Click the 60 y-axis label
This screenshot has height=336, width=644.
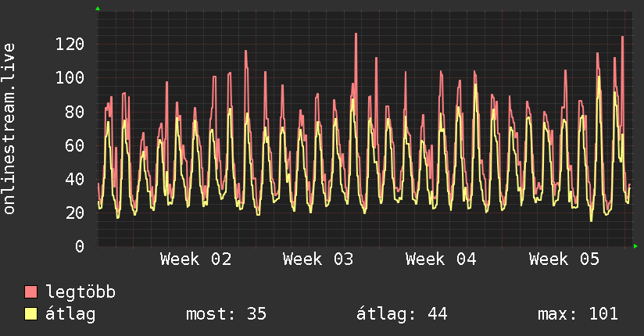75,145
